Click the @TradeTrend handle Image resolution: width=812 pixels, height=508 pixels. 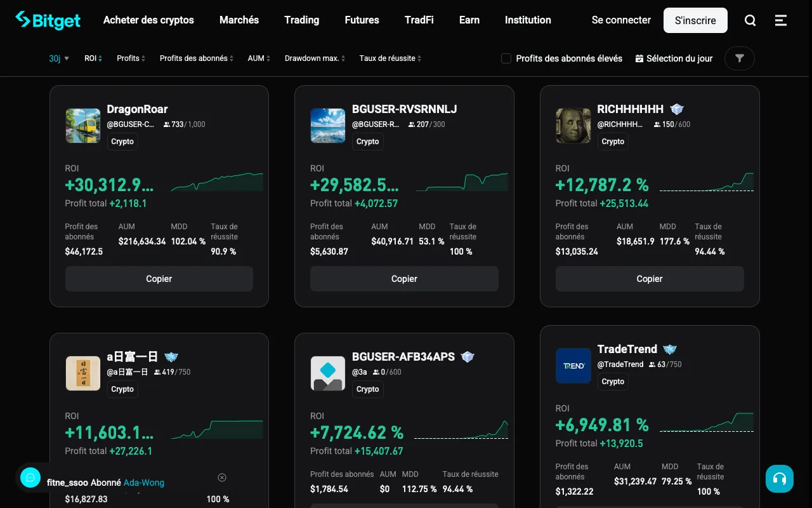click(620, 364)
